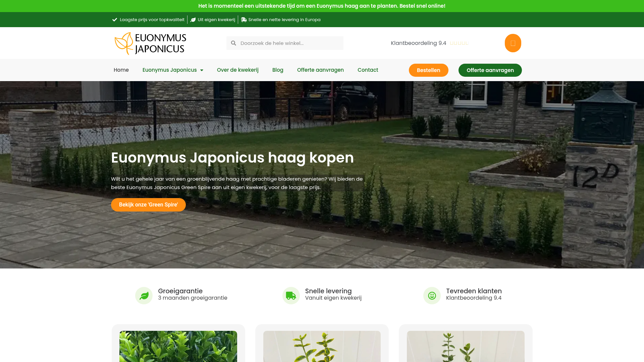Open the first product image with green leaves
Viewport: 644px width, 362px height.
(x=178, y=347)
